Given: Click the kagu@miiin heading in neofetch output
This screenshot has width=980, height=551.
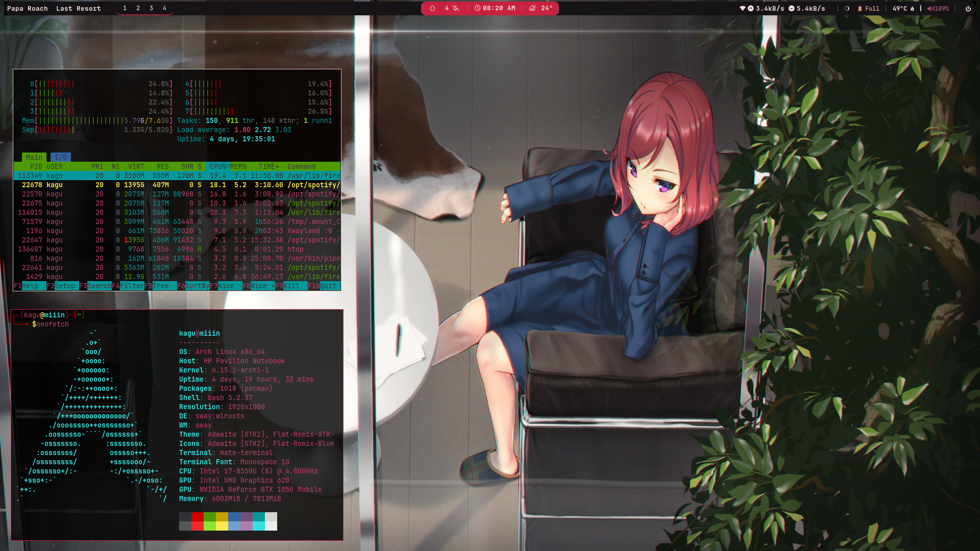Looking at the screenshot, I should (x=200, y=333).
